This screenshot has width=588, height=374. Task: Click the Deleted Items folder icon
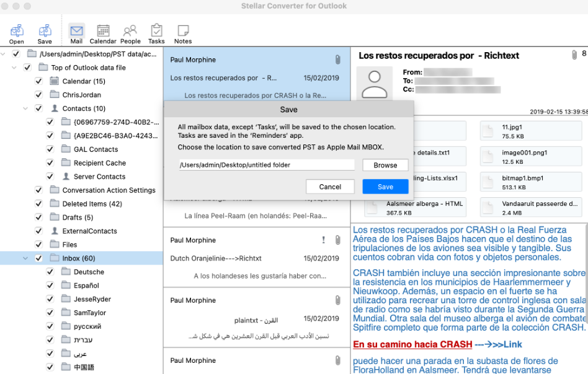[x=55, y=203]
